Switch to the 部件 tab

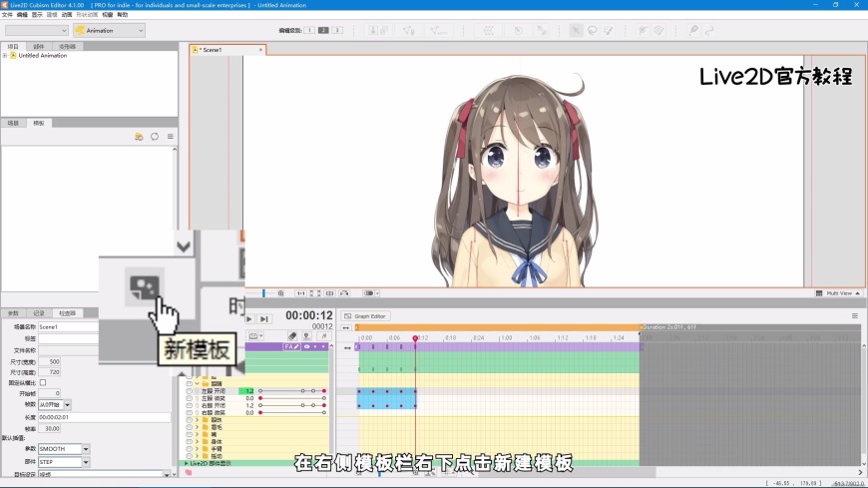(x=39, y=47)
